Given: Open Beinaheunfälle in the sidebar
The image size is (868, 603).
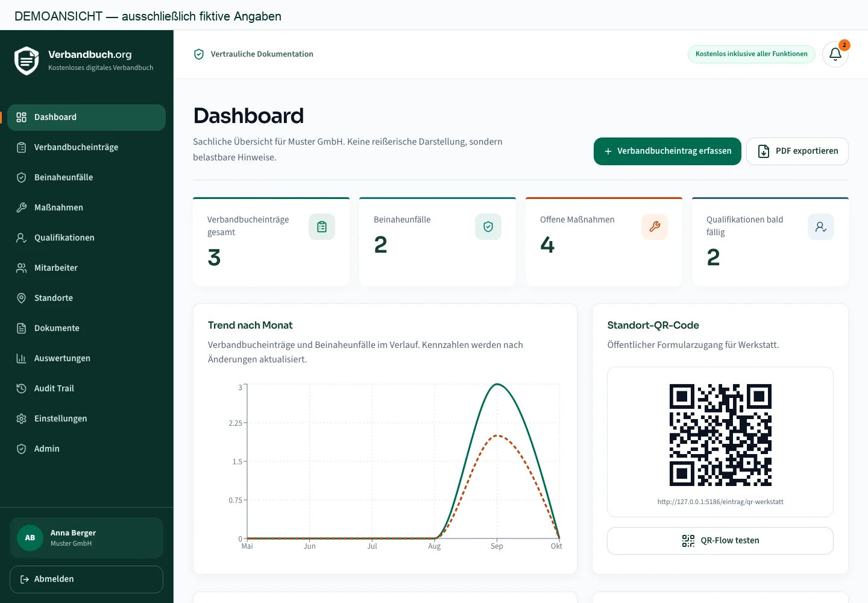Looking at the screenshot, I should (86, 178).
